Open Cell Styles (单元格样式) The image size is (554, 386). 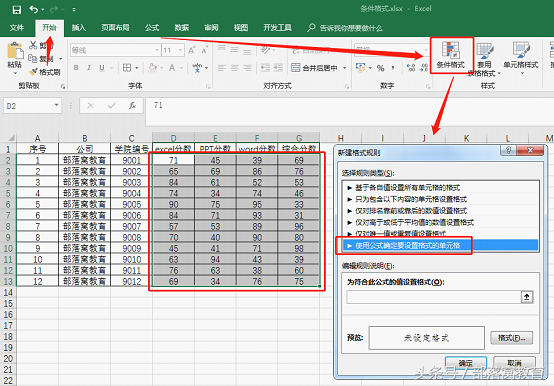[x=521, y=58]
